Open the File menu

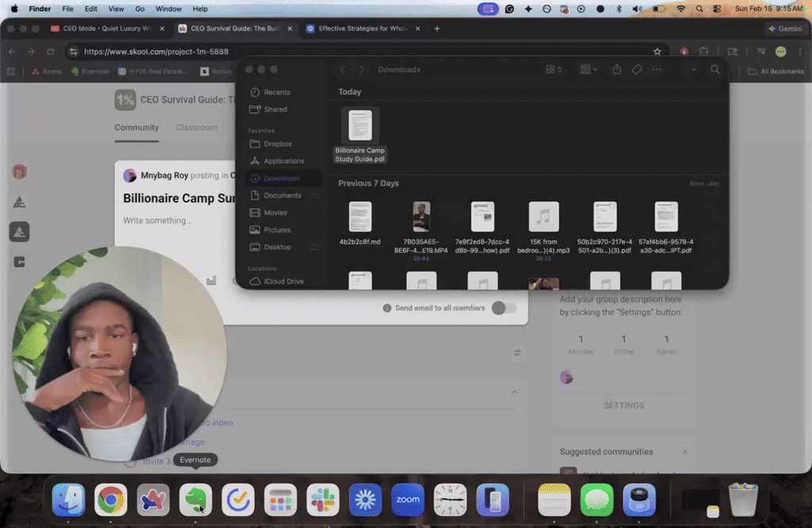click(67, 9)
